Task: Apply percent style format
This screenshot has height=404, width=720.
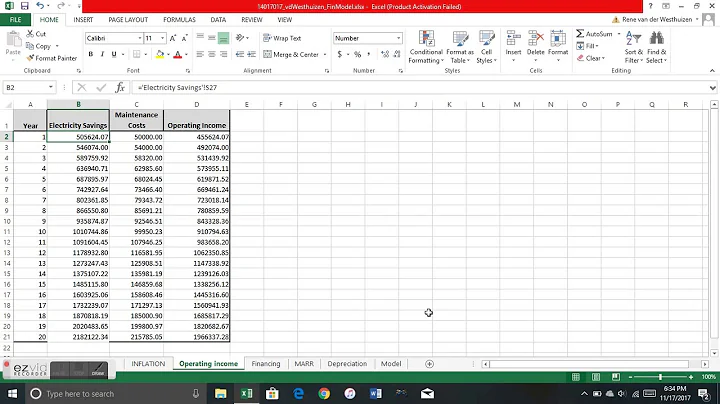Action: click(x=357, y=54)
